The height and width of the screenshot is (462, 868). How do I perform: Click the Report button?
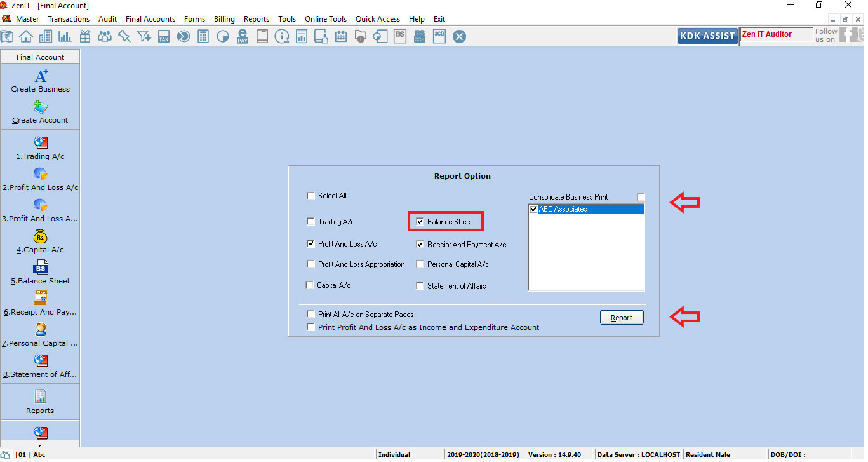pyautogui.click(x=622, y=318)
